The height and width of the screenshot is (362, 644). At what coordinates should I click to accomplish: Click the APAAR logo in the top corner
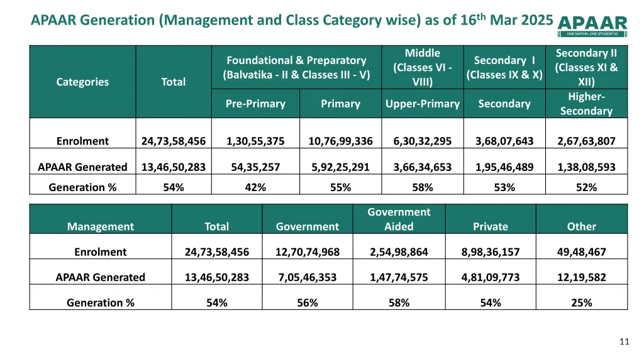(x=592, y=26)
